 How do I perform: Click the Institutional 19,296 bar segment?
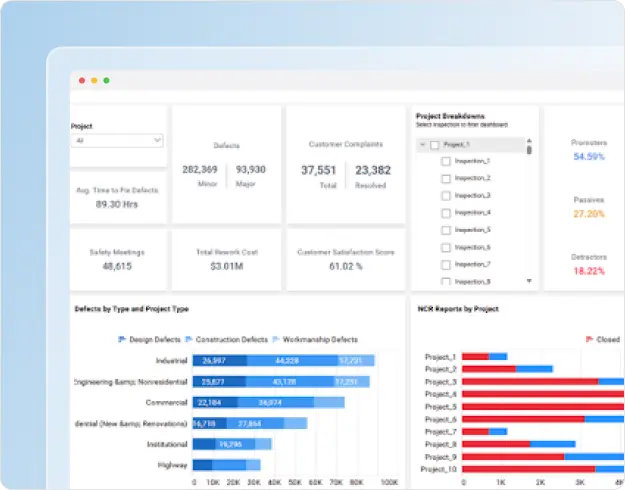pos(235,444)
